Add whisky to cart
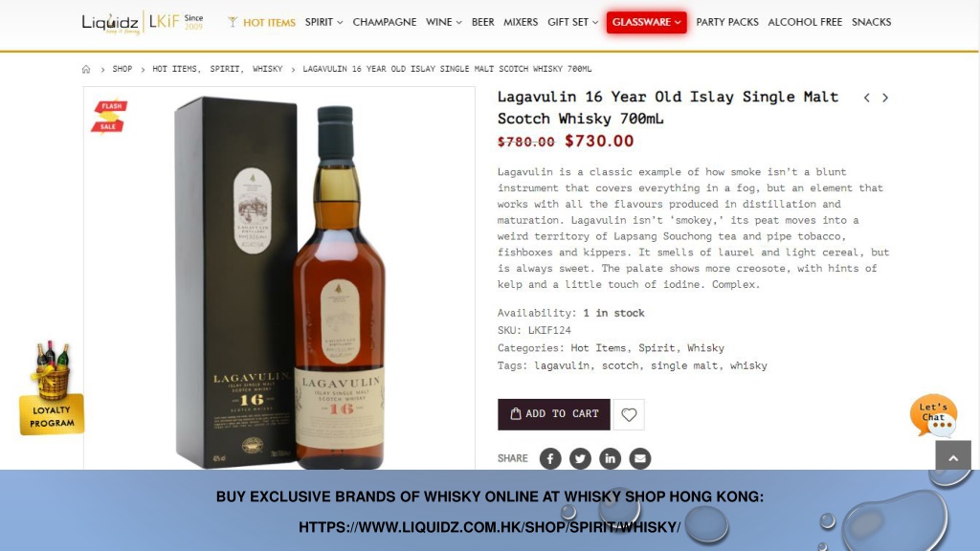This screenshot has width=980, height=551. 554,414
